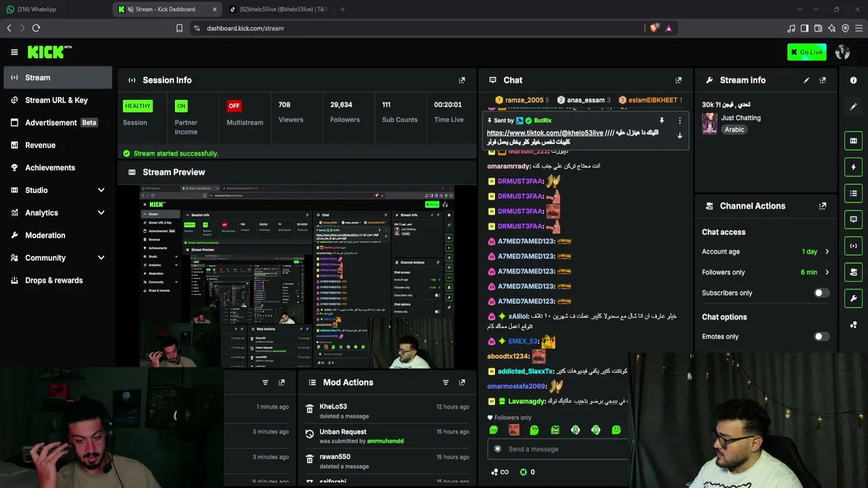
Task: Click the Stream Preview video thumbnail
Action: point(297,277)
